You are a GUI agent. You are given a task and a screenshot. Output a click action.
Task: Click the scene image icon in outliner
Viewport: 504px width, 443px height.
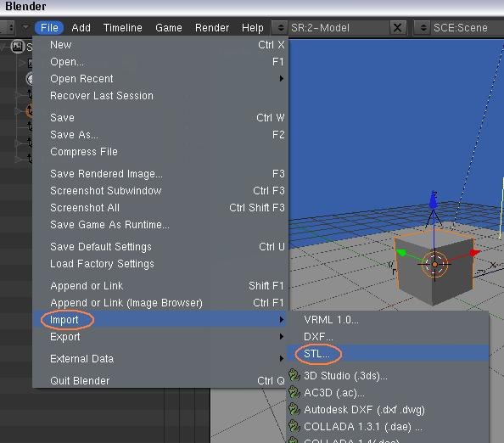[x=17, y=47]
